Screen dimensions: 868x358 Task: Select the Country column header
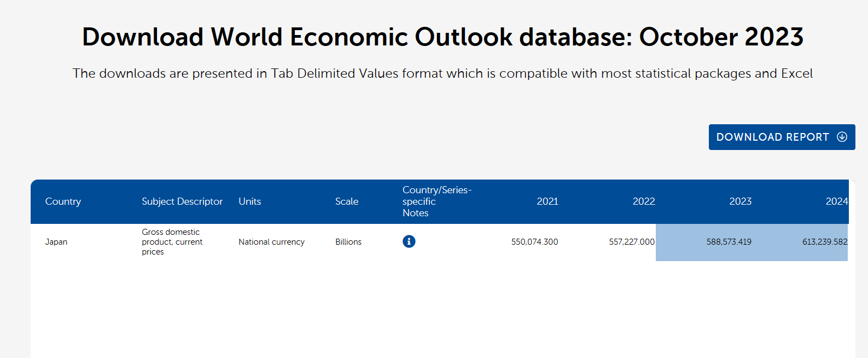pos(63,201)
